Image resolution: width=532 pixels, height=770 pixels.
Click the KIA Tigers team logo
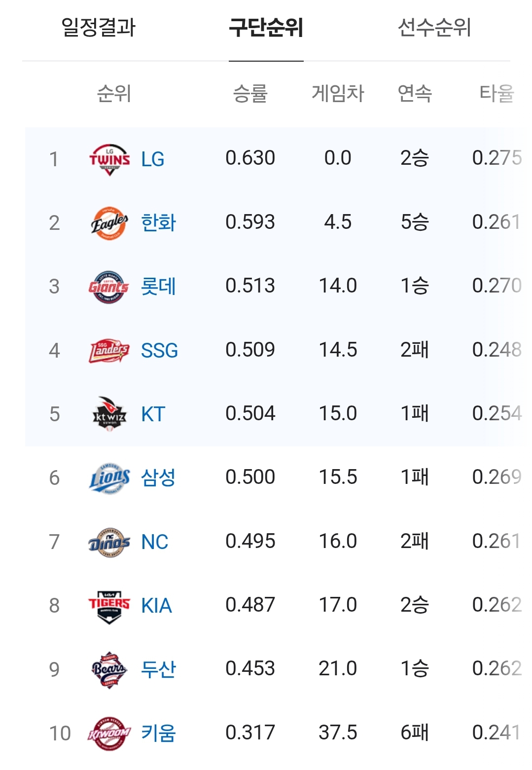(x=109, y=606)
